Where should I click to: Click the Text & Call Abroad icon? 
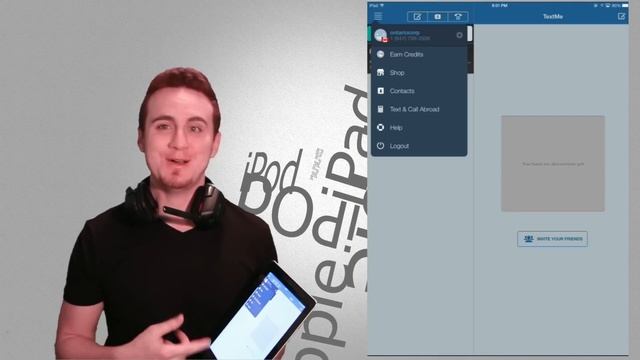[x=380, y=109]
